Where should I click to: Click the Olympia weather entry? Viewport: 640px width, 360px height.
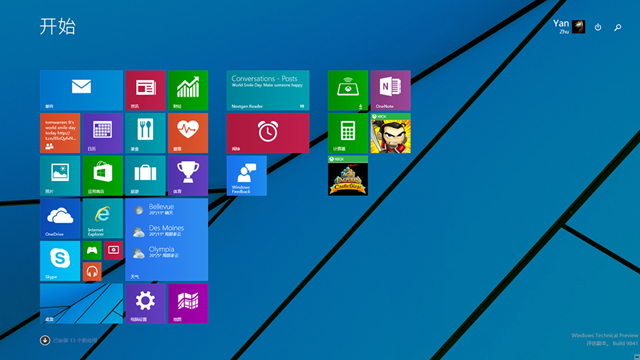(156, 252)
